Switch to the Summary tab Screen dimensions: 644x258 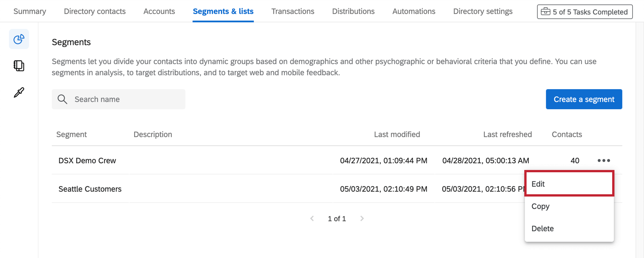tap(30, 11)
